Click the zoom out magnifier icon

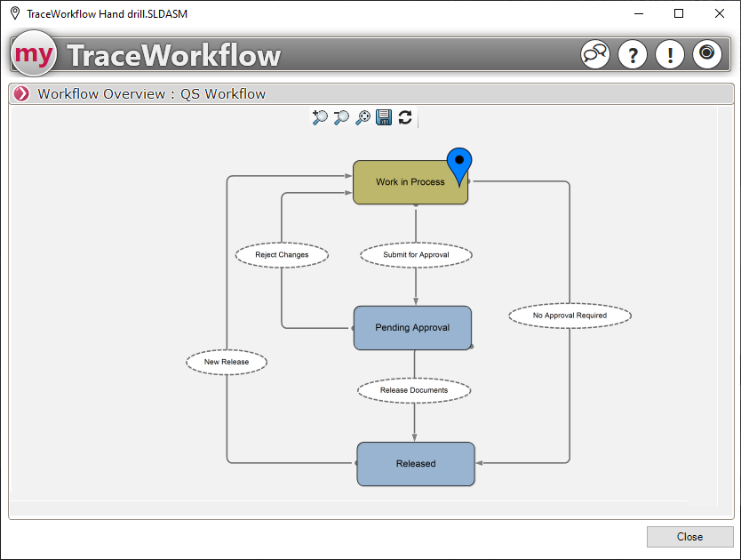(341, 117)
